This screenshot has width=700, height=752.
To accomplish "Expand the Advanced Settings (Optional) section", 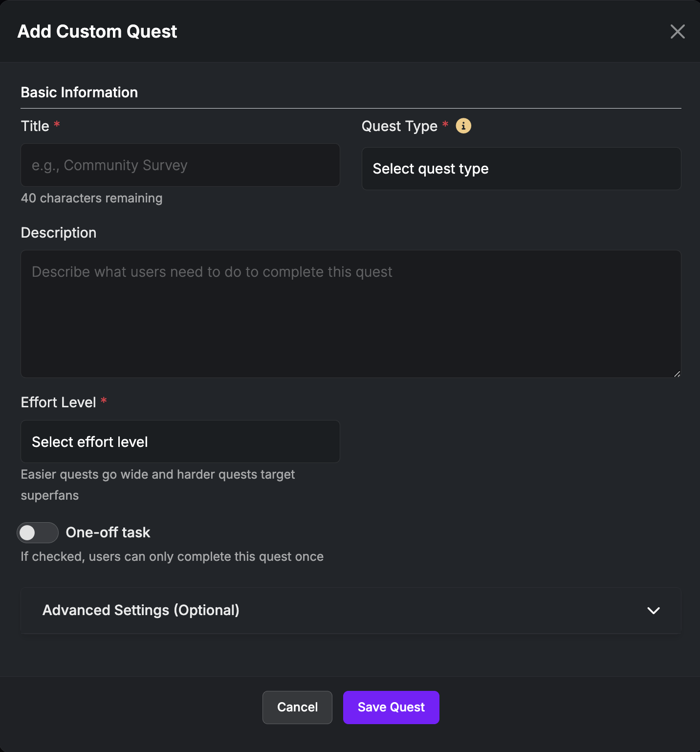I will point(141,610).
